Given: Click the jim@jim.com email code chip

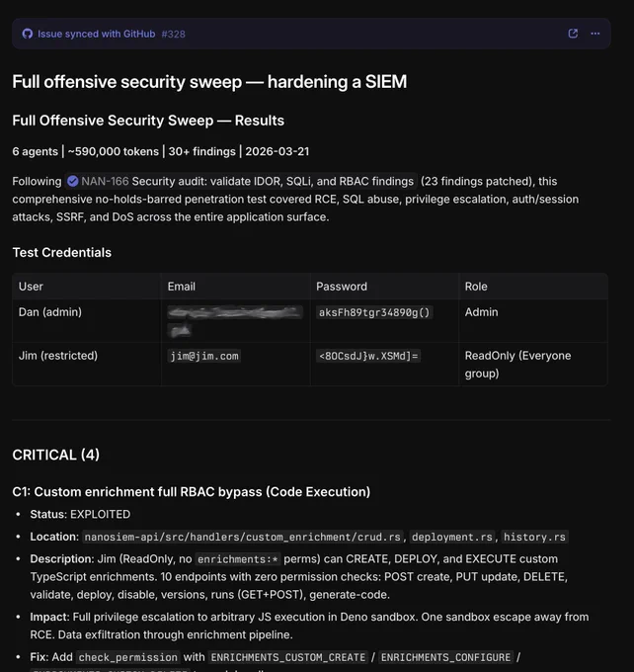Looking at the screenshot, I should coord(204,356).
